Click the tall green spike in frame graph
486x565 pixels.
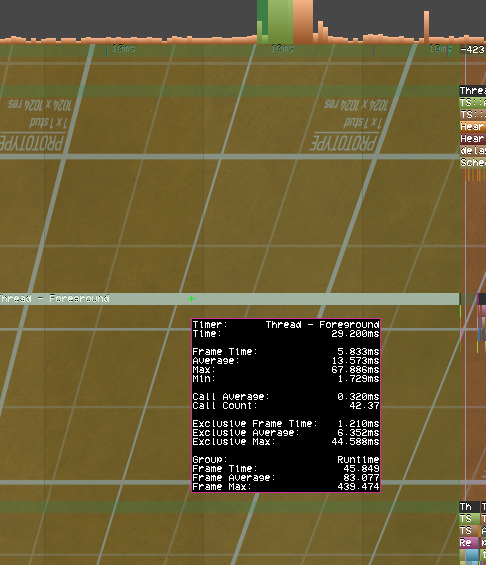pos(275,22)
